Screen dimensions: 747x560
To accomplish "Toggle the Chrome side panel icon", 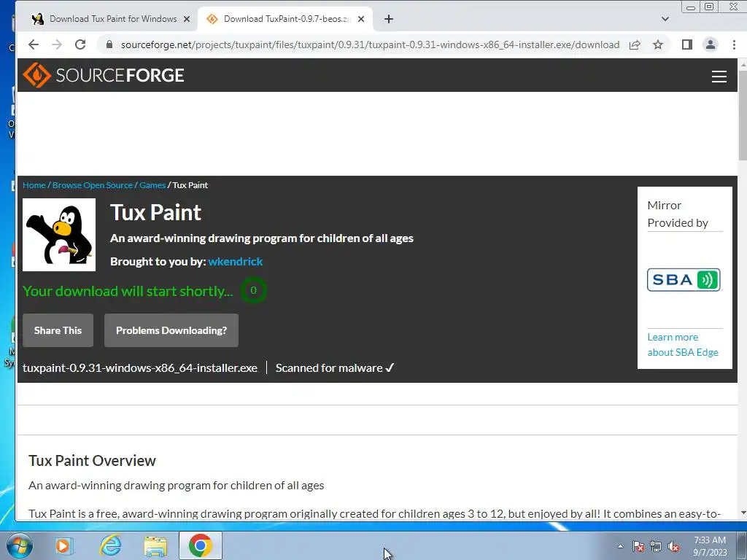I will coord(686,44).
